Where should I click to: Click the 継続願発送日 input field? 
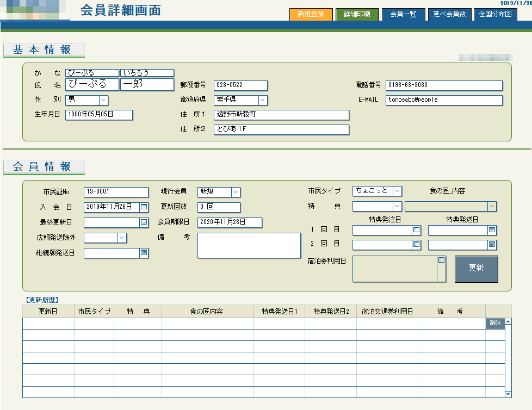pos(112,253)
